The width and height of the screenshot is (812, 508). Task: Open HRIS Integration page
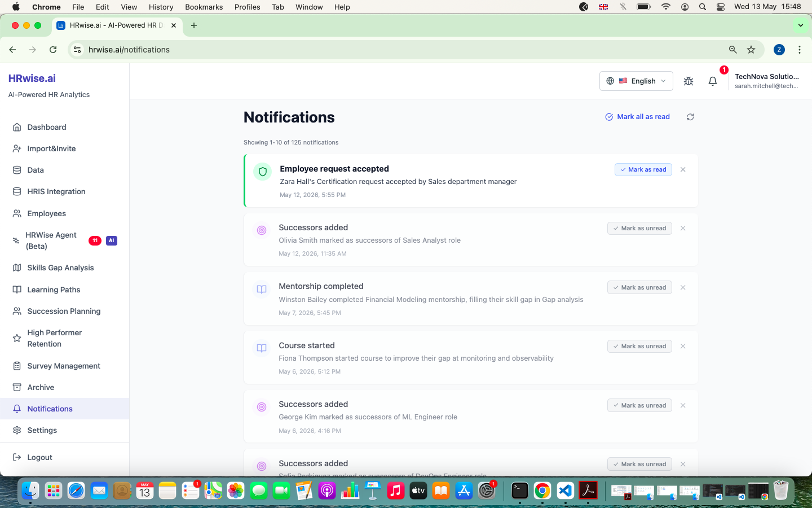click(x=64, y=191)
